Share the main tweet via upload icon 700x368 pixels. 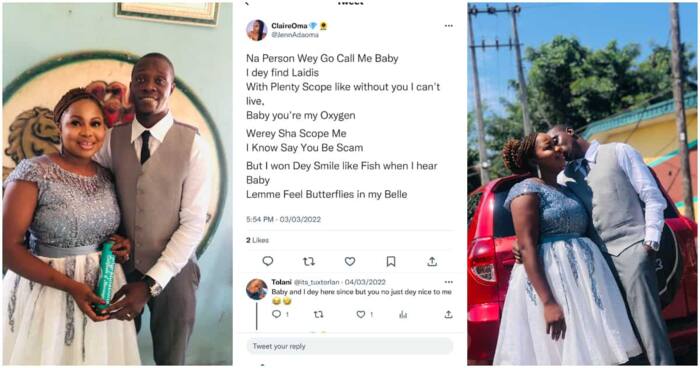point(432,261)
